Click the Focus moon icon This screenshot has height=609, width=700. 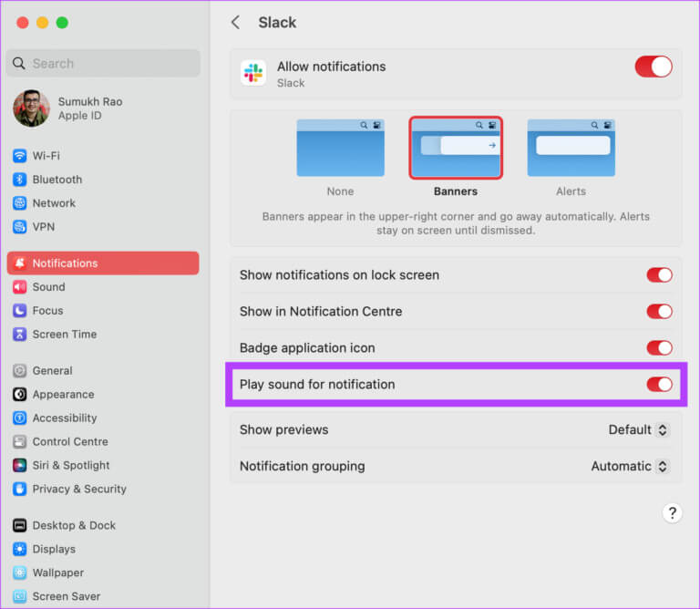pos(20,311)
